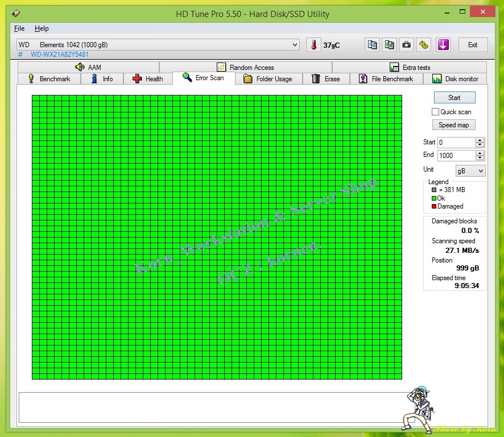Click the copy screenshot to clipboard icon
The height and width of the screenshot is (437, 504).
pyautogui.click(x=390, y=45)
